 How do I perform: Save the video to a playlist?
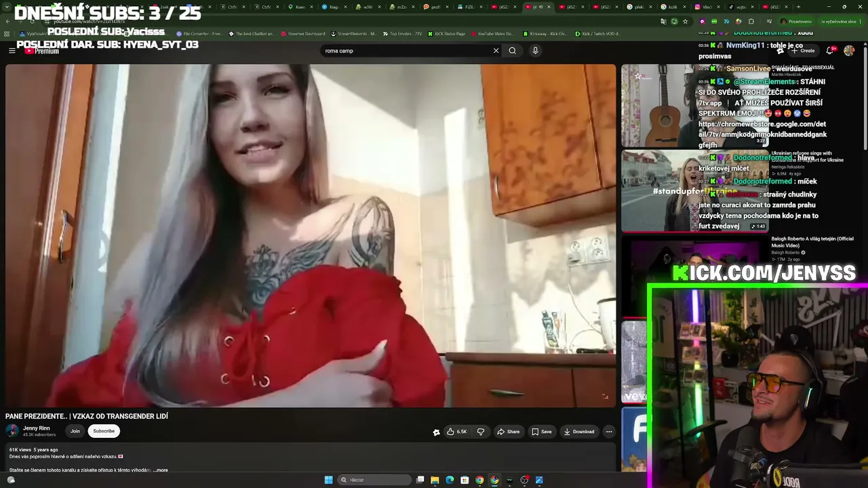541,432
